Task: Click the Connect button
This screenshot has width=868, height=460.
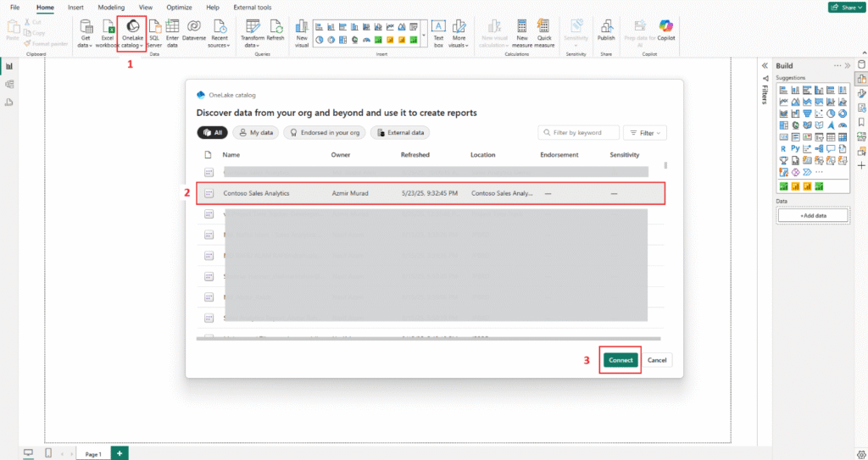Action: point(620,360)
